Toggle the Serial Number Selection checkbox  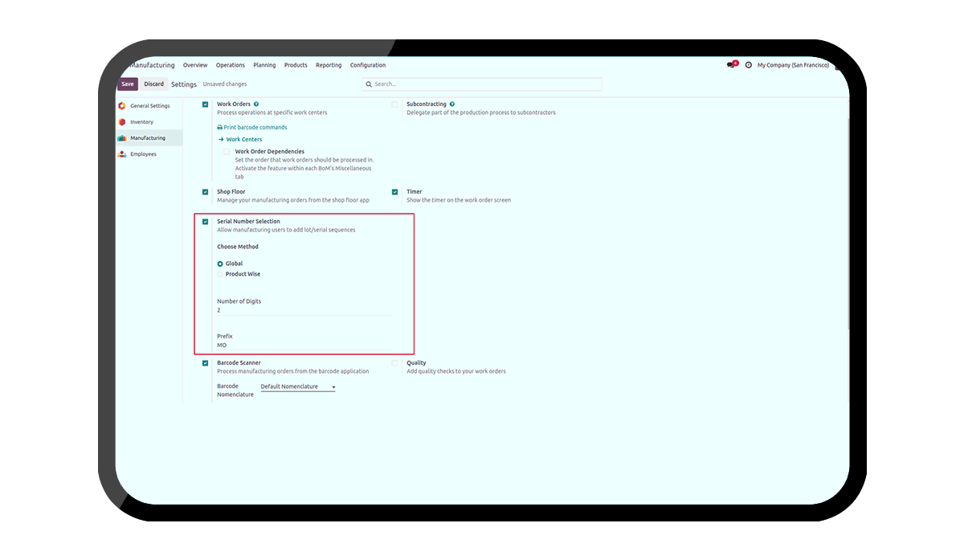[205, 222]
